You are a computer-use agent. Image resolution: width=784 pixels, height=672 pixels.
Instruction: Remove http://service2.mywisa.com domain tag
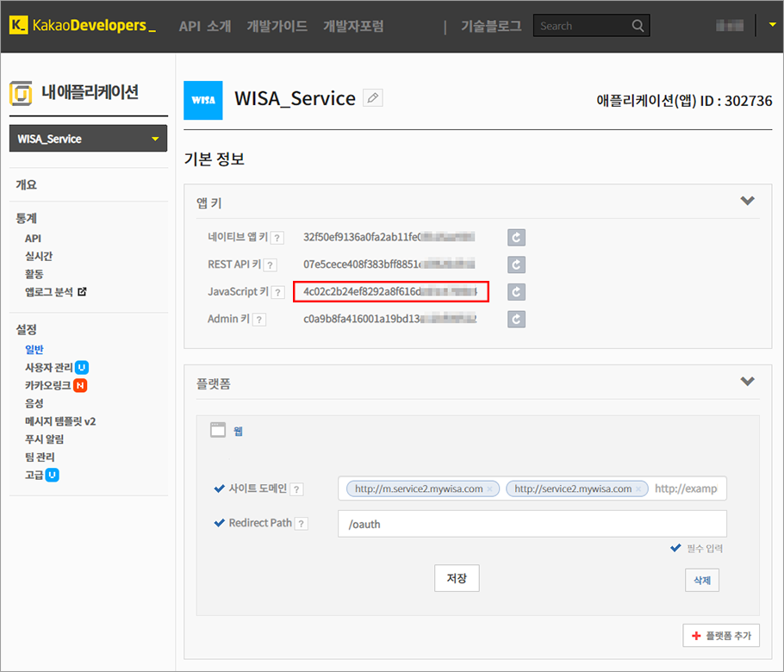click(x=638, y=489)
